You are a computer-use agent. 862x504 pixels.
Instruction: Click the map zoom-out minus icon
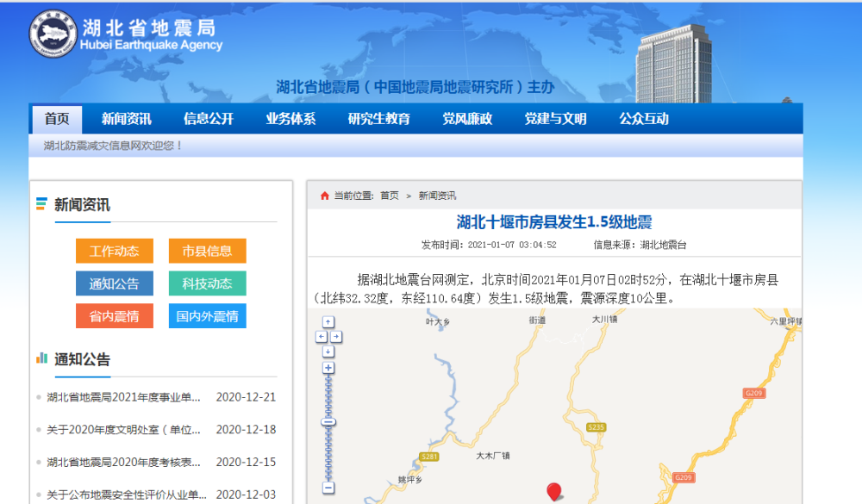[328, 488]
